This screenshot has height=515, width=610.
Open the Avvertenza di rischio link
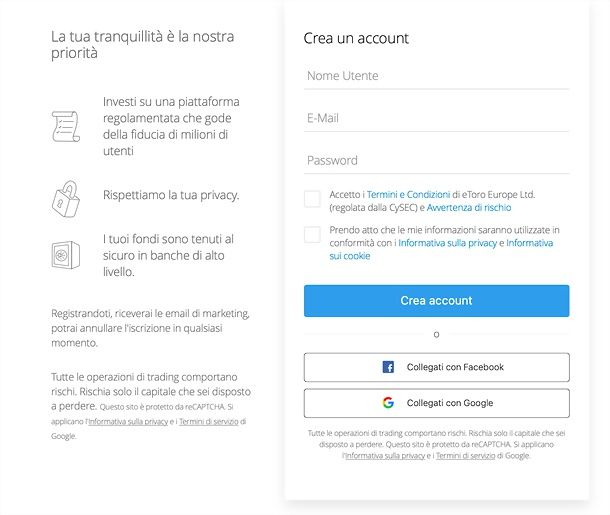(x=469, y=208)
